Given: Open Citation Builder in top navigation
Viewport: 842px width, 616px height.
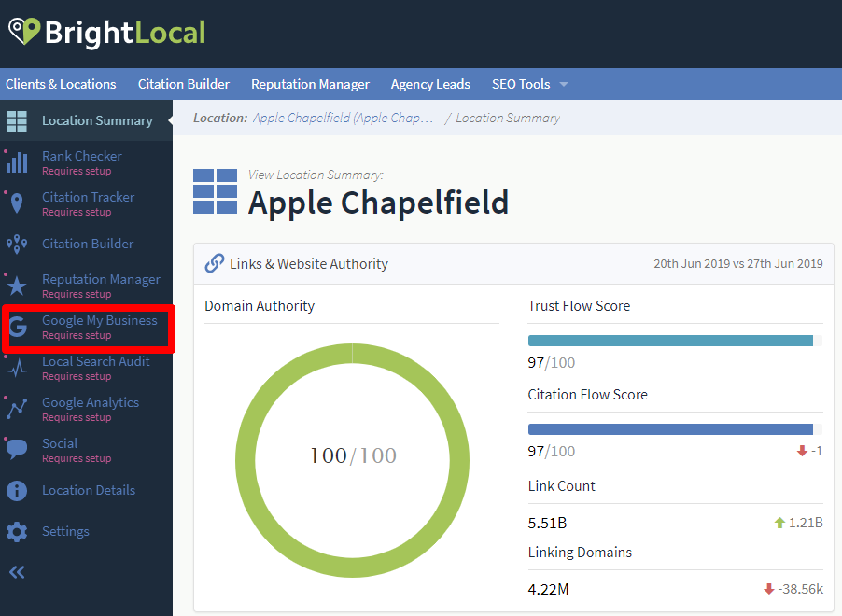Looking at the screenshot, I should point(184,84).
